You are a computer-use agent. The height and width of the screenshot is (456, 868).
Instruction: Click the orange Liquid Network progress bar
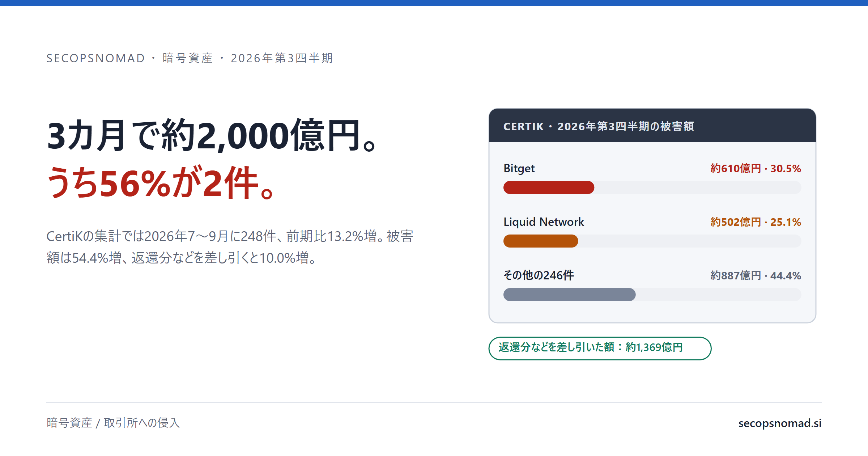[x=541, y=241]
